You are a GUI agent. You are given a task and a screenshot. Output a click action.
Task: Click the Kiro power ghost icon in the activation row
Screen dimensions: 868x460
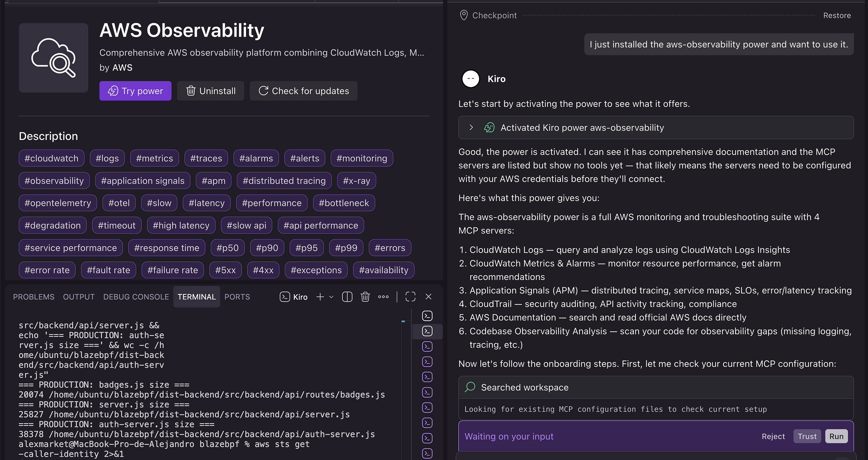point(489,128)
